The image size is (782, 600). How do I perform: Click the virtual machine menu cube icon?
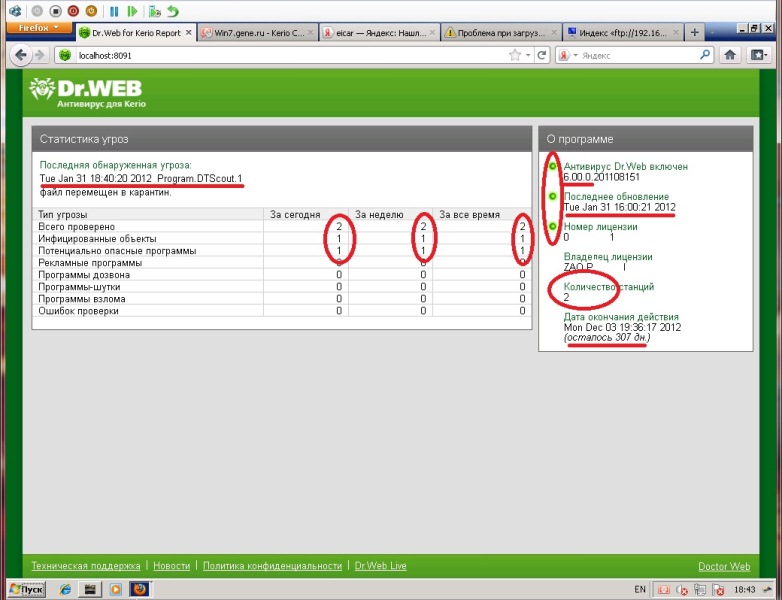coord(15,10)
